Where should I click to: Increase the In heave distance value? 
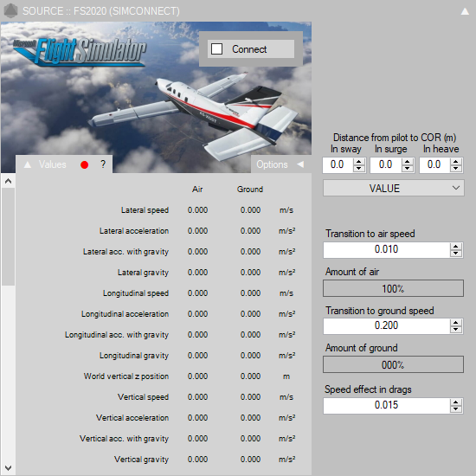click(455, 162)
